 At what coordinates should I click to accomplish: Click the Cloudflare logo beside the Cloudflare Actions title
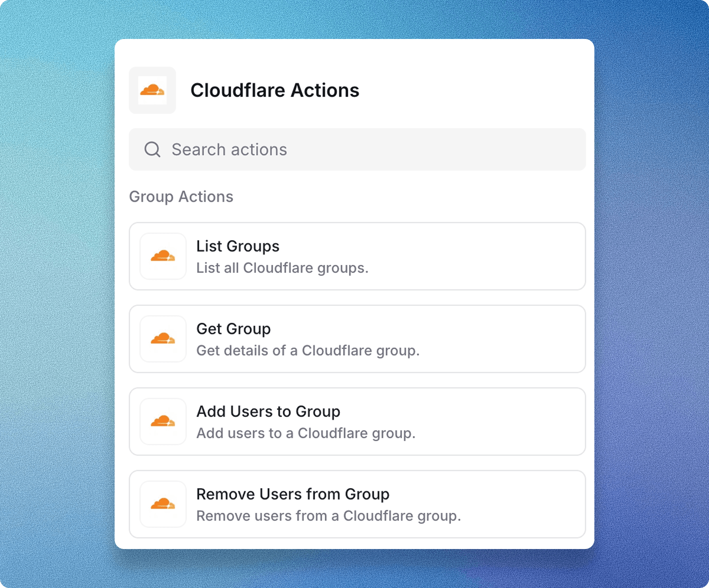[x=152, y=90]
